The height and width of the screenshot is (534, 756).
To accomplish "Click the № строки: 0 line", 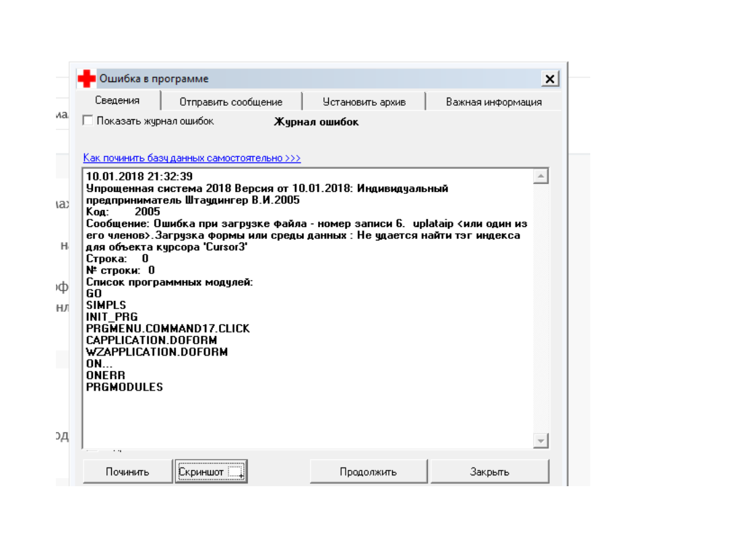I will [x=121, y=270].
